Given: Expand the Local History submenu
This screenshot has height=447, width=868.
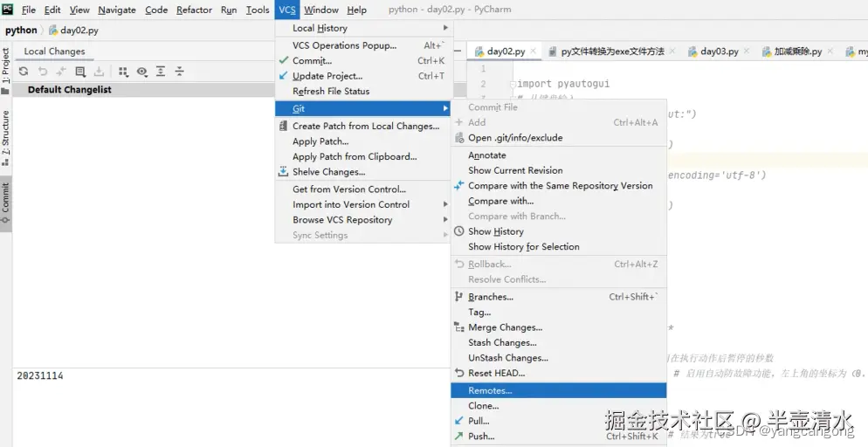Looking at the screenshot, I should tap(363, 28).
